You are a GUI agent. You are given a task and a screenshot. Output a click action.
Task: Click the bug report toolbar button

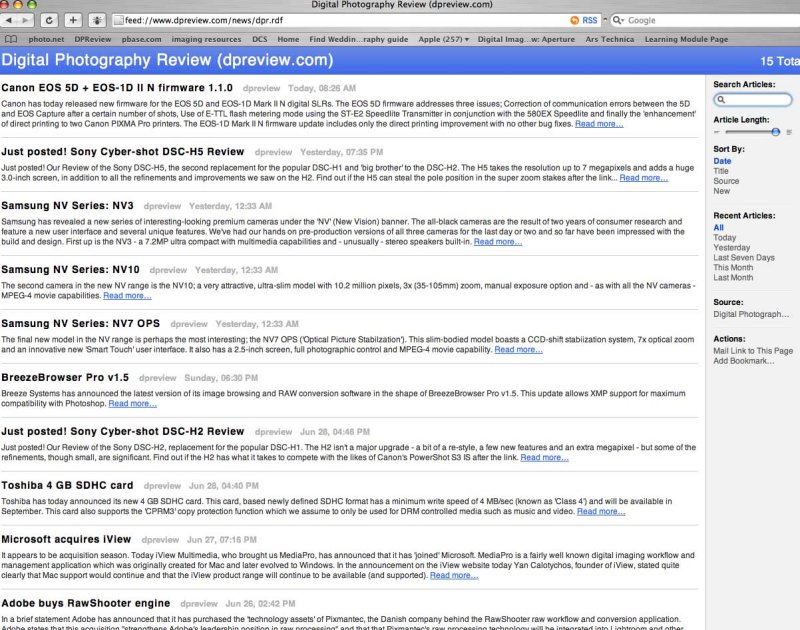click(97, 20)
